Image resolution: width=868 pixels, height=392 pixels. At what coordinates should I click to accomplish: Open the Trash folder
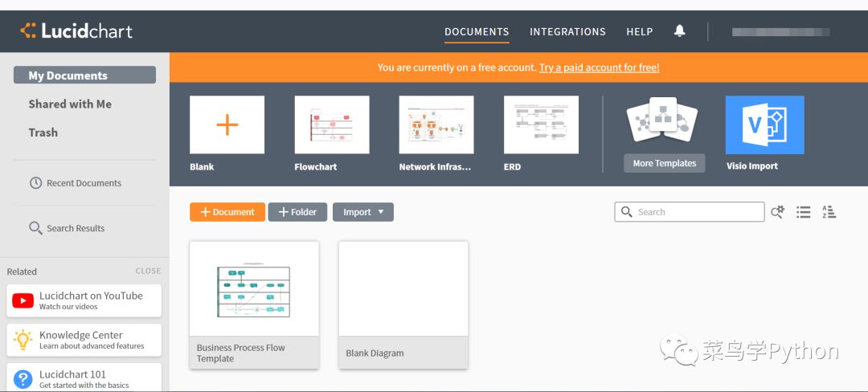click(43, 133)
